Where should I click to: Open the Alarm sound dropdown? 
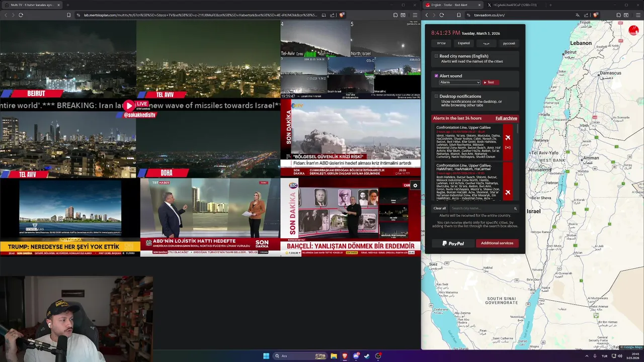pyautogui.click(x=460, y=82)
